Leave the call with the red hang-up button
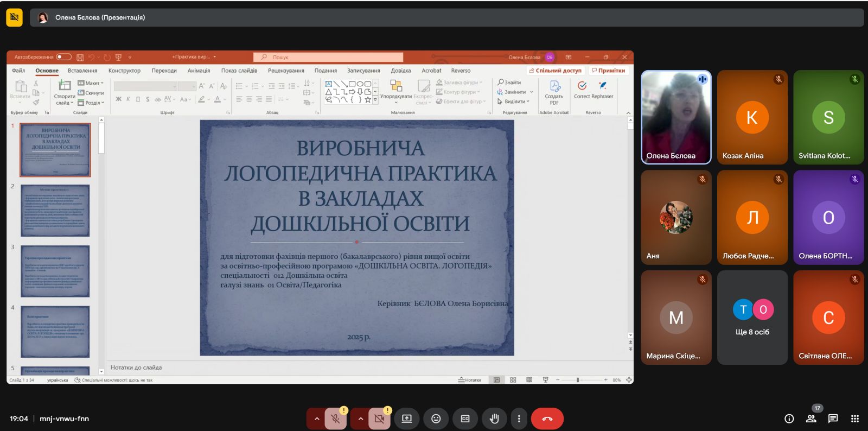 click(x=547, y=419)
